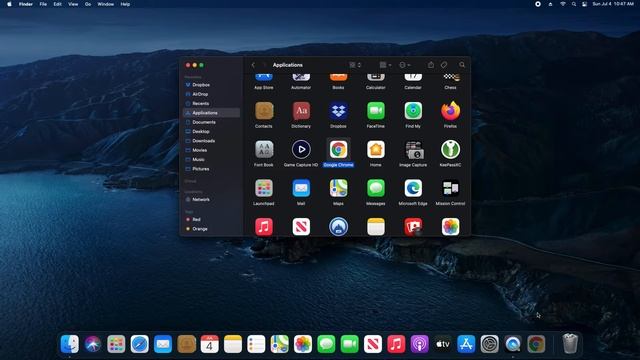Open the Group By dropdown in toolbar
This screenshot has width=640, height=360.
click(x=385, y=65)
